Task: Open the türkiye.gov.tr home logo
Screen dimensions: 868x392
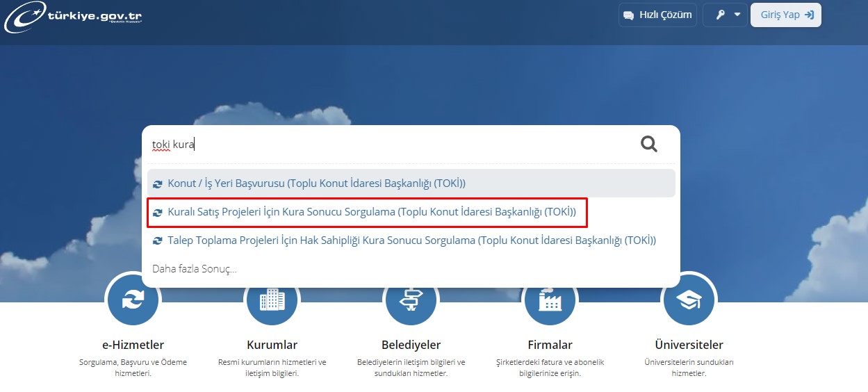Action: pyautogui.click(x=74, y=18)
